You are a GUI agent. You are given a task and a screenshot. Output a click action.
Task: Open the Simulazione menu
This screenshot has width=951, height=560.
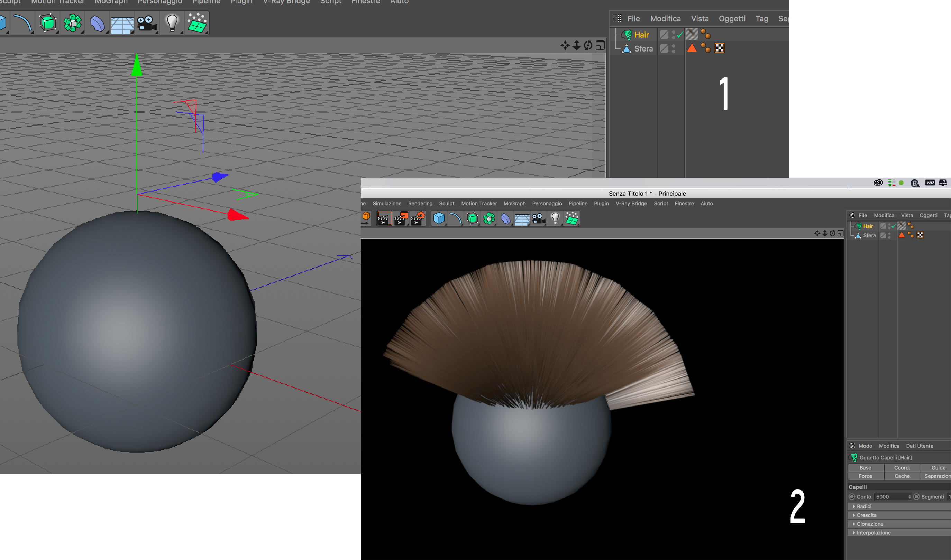387,203
